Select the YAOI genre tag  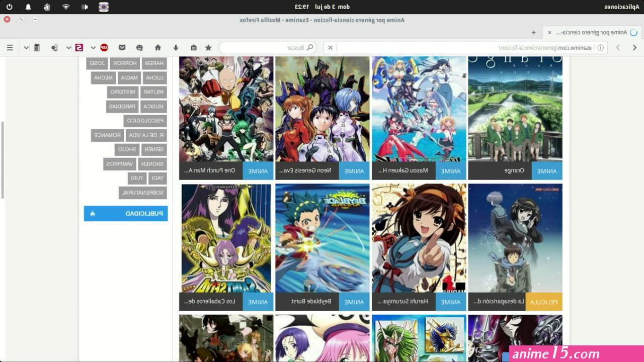coord(157,178)
